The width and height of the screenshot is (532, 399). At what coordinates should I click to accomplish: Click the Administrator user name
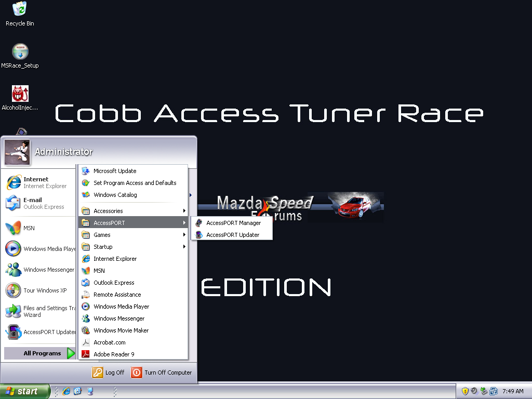pos(64,152)
